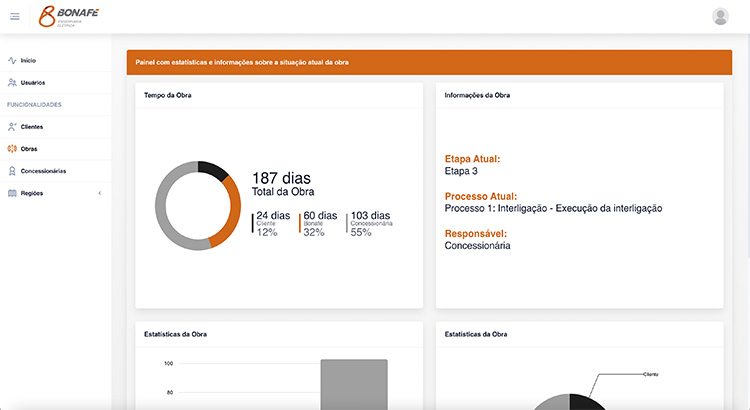This screenshot has height=410, width=750.
Task: Click the 'Processo Atual:' label
Action: coord(481,196)
